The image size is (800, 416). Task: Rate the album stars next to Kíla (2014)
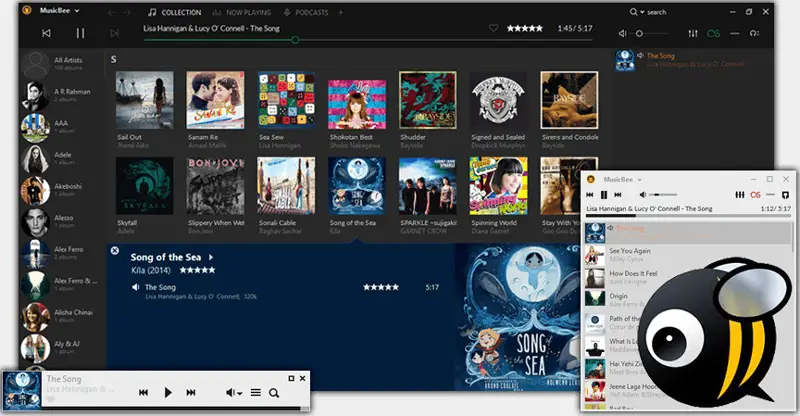tap(197, 270)
